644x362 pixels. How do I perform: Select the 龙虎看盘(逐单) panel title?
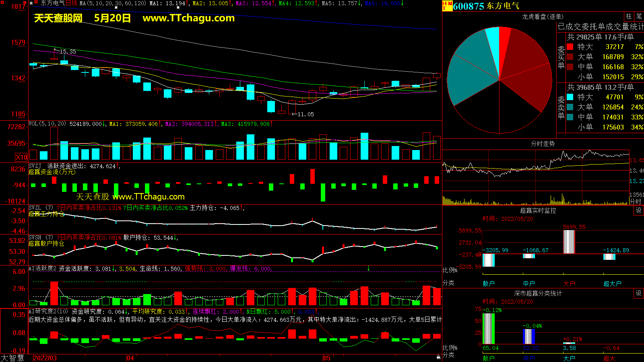coord(543,16)
